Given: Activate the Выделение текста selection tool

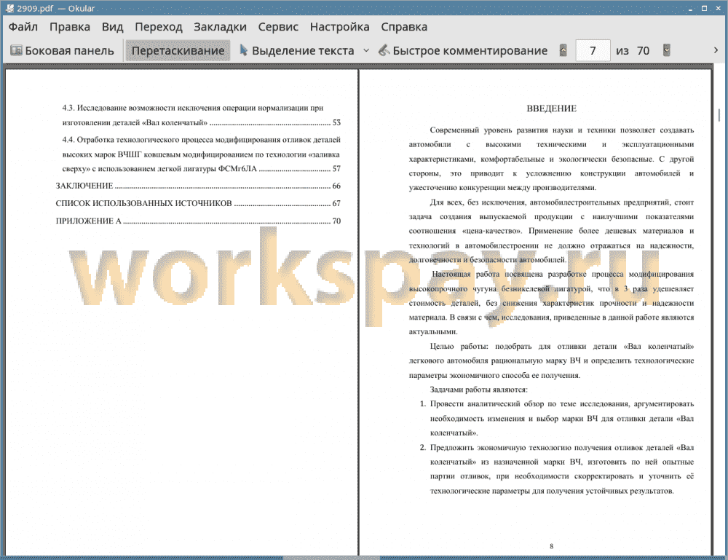Looking at the screenshot, I should (x=297, y=51).
